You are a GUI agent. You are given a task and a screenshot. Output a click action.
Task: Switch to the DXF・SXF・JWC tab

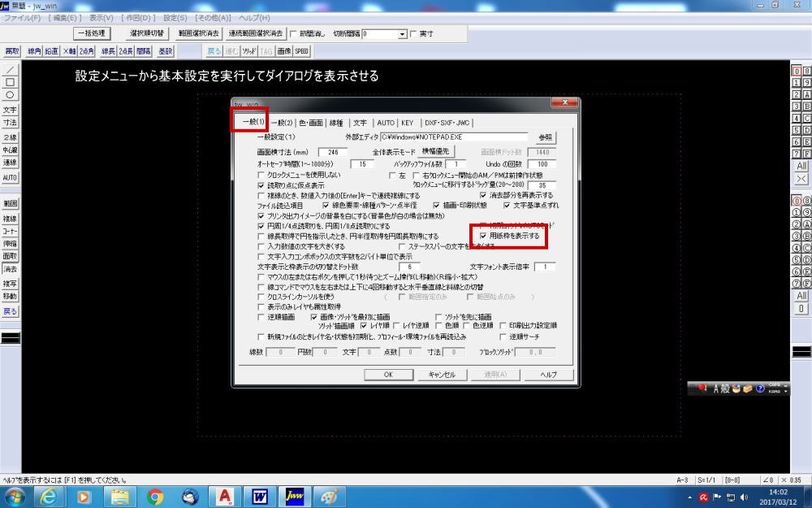click(x=447, y=123)
